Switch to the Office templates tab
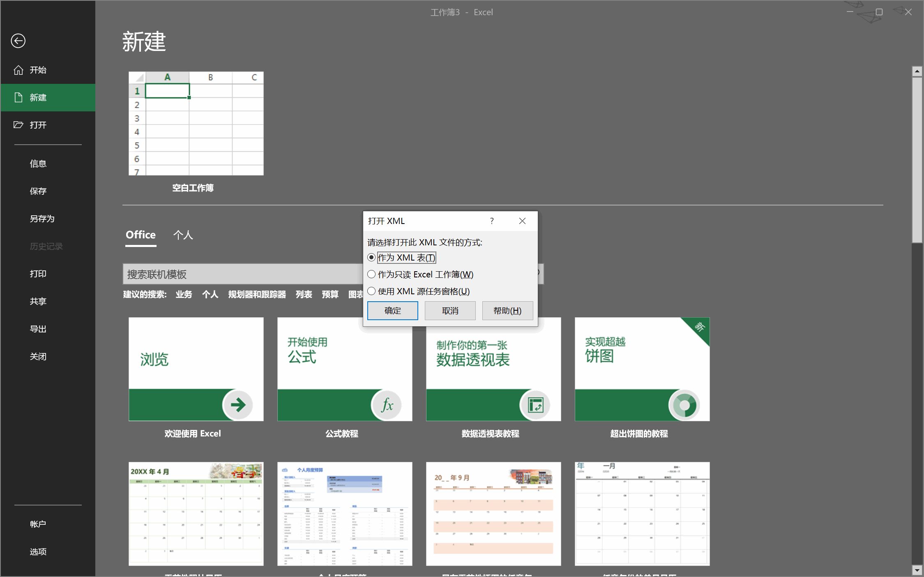Image resolution: width=924 pixels, height=577 pixels. click(141, 235)
